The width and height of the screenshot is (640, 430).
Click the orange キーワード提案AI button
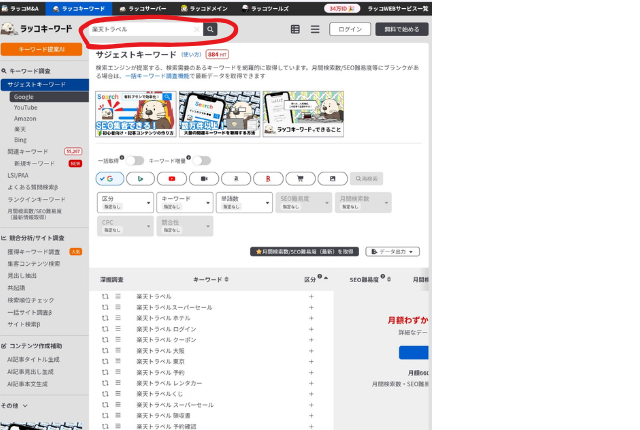(42, 49)
